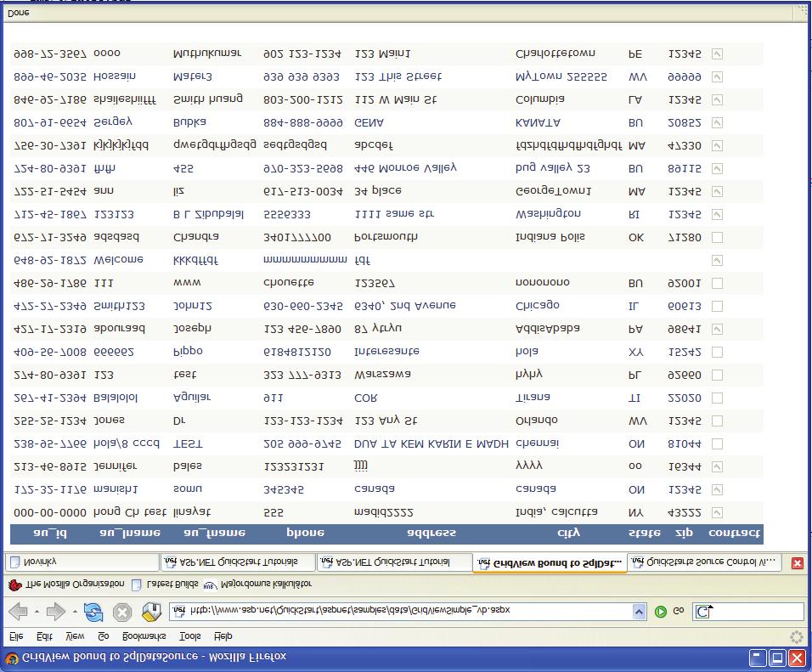Screen dimensions: 812x672
Task: Open the File menu
Action: click(16, 636)
